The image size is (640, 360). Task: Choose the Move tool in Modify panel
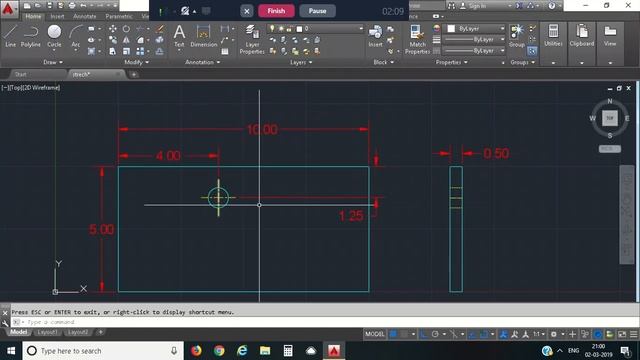[113, 29]
